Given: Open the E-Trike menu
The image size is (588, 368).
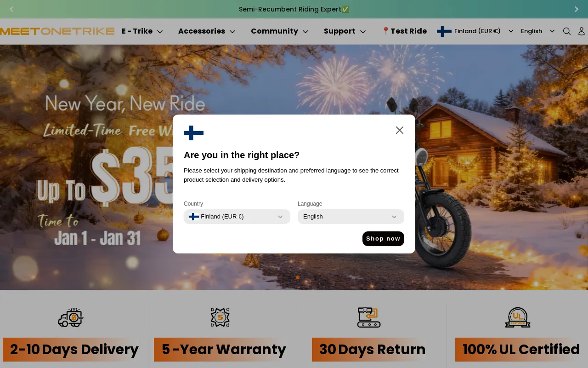Looking at the screenshot, I should point(142,31).
